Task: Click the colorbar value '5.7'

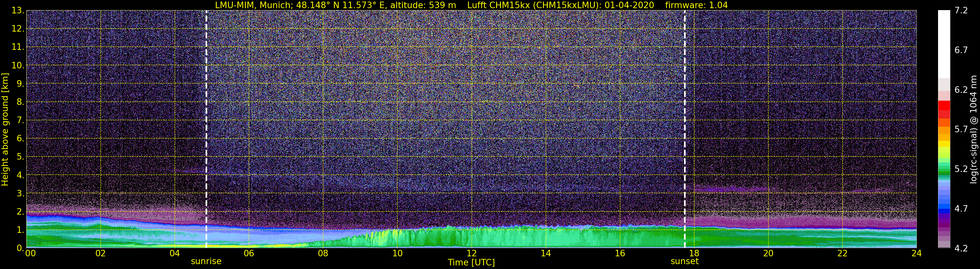Action: tap(961, 129)
